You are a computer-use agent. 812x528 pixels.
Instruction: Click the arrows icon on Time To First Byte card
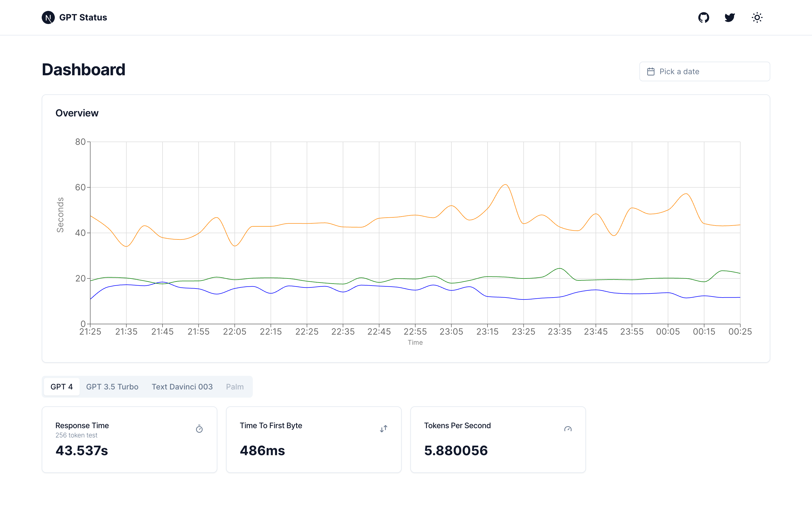[383, 429]
